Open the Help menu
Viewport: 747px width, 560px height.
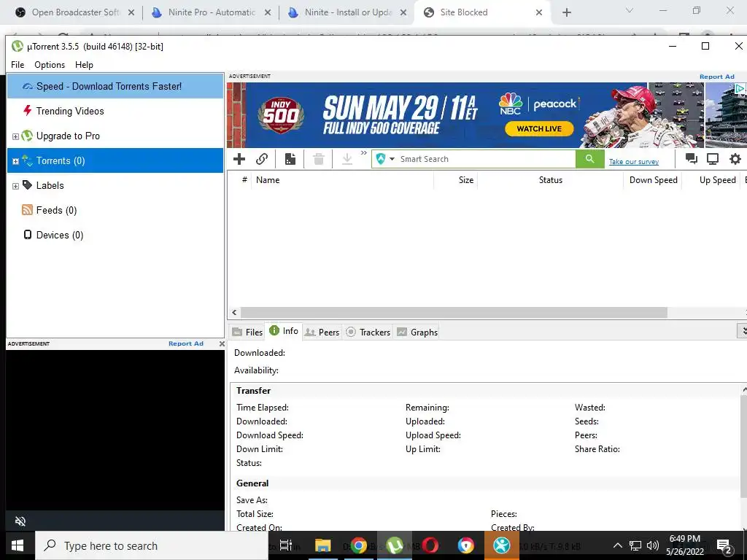point(85,65)
